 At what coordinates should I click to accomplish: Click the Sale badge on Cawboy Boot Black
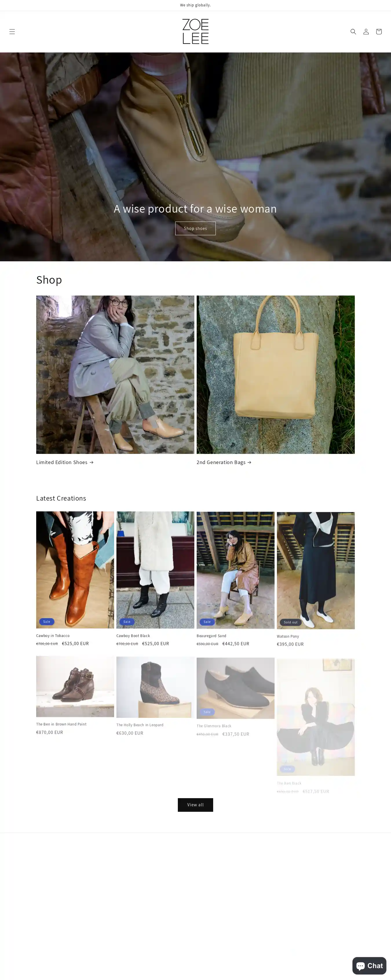(127, 622)
